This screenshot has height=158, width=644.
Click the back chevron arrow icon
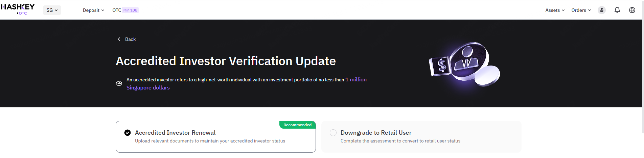click(119, 39)
